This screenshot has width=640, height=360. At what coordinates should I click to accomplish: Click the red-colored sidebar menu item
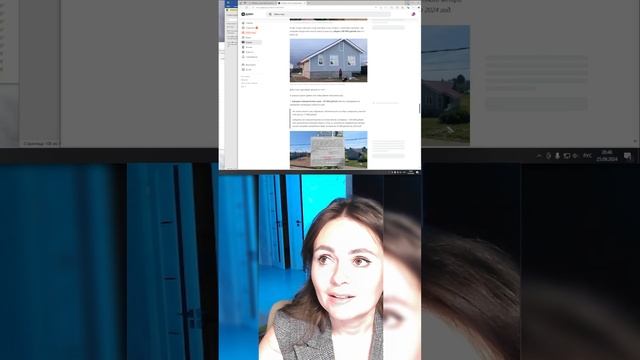(250, 33)
